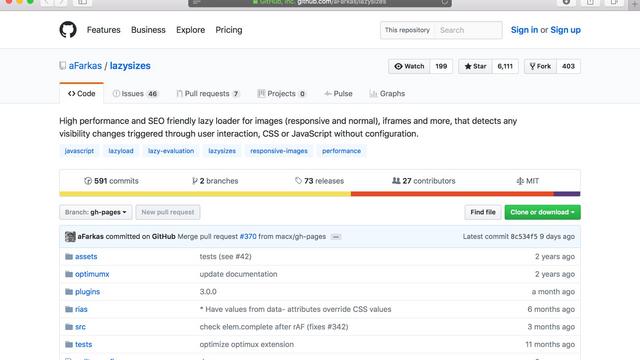The width and height of the screenshot is (640, 360).
Task: Open the aFarkas owner link
Action: click(x=85, y=66)
